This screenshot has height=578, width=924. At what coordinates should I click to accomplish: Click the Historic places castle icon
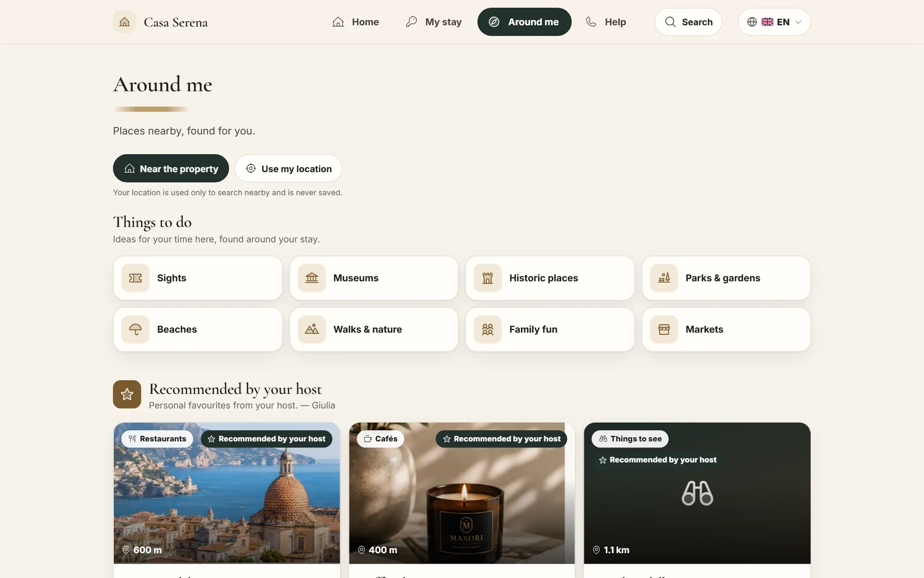[x=488, y=278]
